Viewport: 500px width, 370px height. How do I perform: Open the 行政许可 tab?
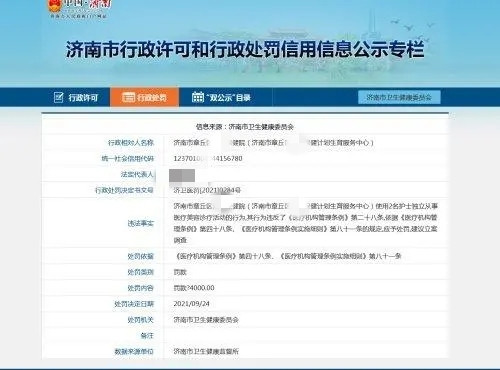(x=76, y=97)
